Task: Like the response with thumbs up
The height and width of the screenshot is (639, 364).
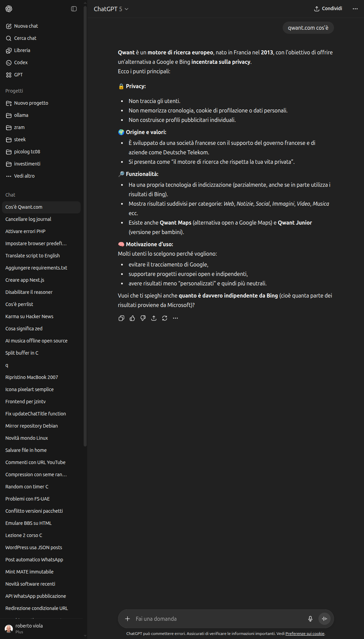Action: pos(132,318)
